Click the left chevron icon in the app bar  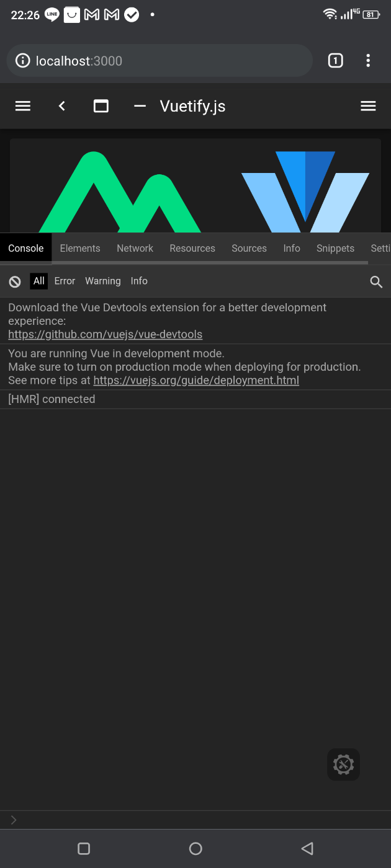click(61, 106)
